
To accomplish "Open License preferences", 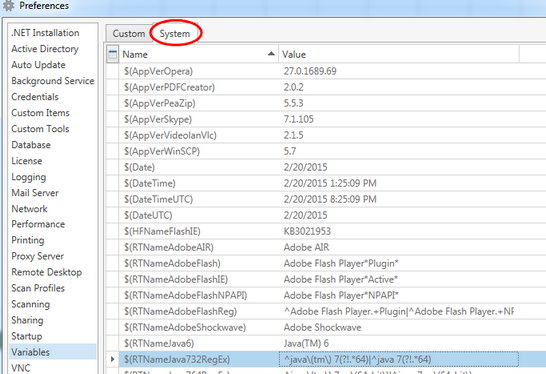I will pyautogui.click(x=27, y=161).
